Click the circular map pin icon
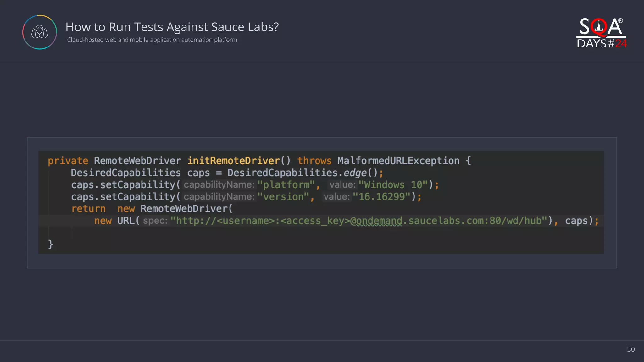Viewport: 644px width, 362px height. [x=40, y=32]
